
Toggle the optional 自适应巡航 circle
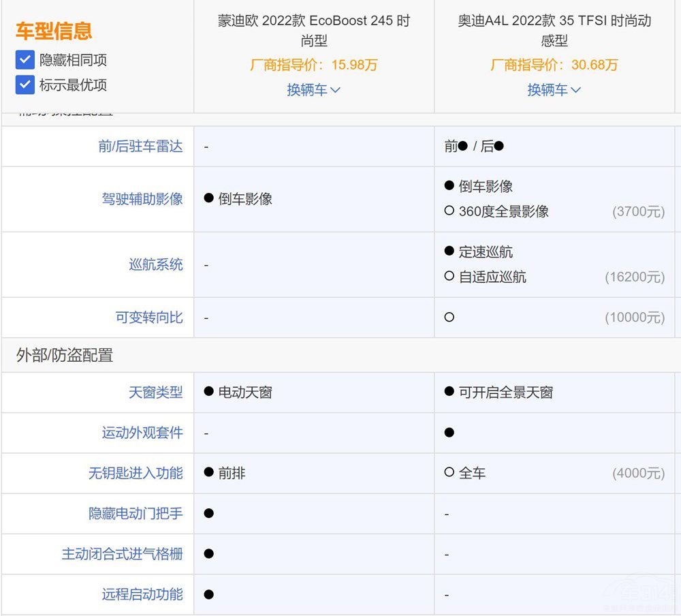(448, 277)
